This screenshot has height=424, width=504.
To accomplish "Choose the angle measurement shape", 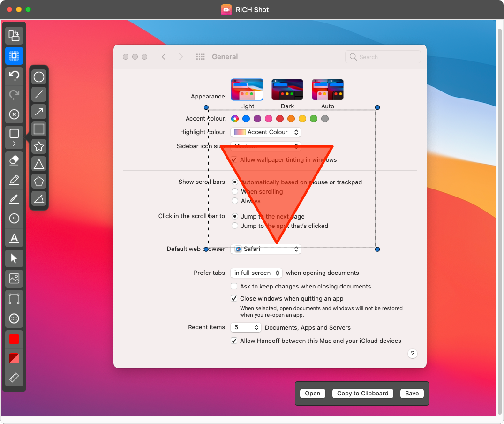I will point(39,199).
